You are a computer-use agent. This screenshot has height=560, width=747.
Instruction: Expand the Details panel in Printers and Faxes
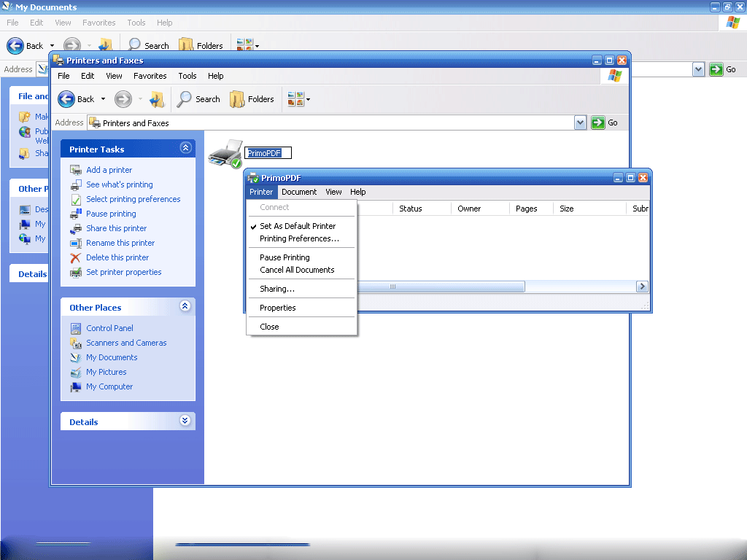[185, 421]
